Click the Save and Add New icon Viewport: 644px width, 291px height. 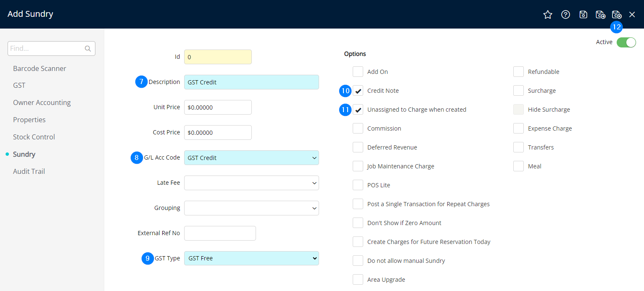point(600,15)
